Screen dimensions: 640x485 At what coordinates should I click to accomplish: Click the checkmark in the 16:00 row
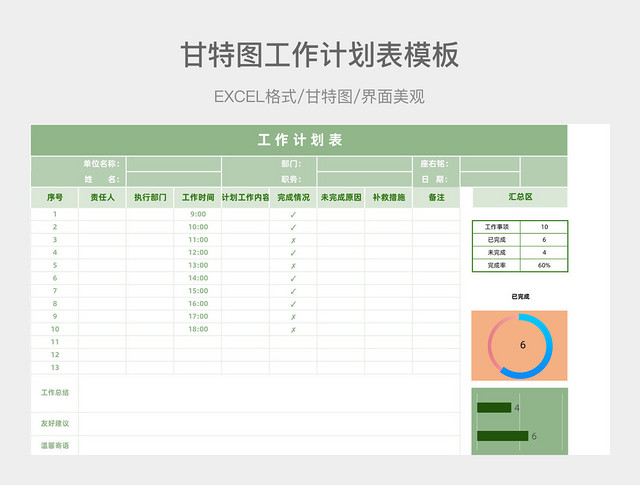click(x=293, y=304)
